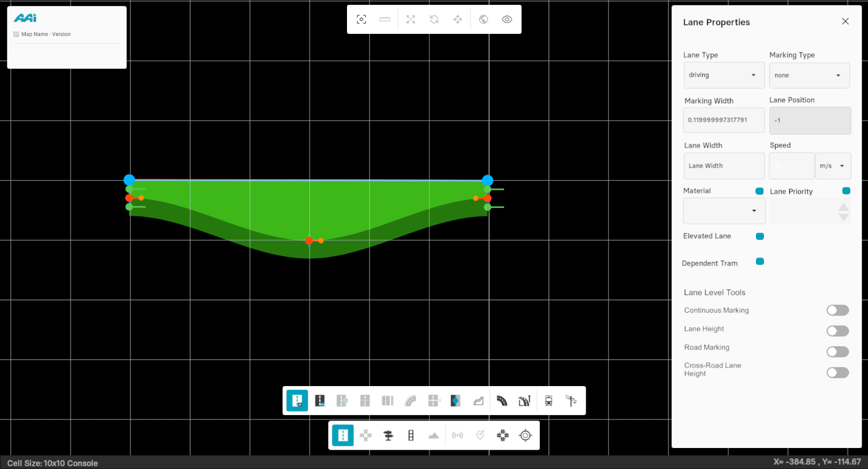Toggle visibility with the eye icon
Screen dimensions: 868x469
point(507,19)
